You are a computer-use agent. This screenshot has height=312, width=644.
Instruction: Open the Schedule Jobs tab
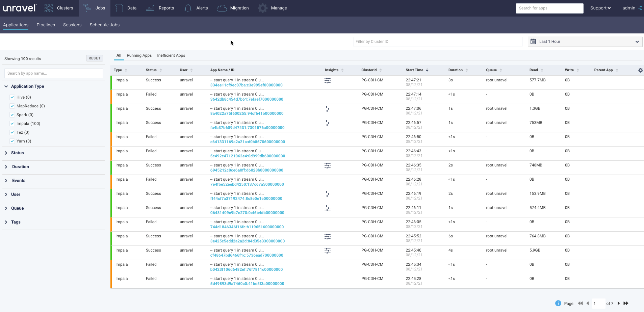tap(105, 25)
